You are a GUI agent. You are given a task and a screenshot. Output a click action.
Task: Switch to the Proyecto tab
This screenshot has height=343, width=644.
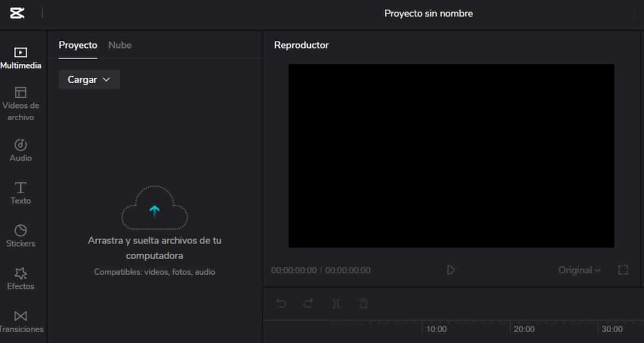click(x=77, y=45)
